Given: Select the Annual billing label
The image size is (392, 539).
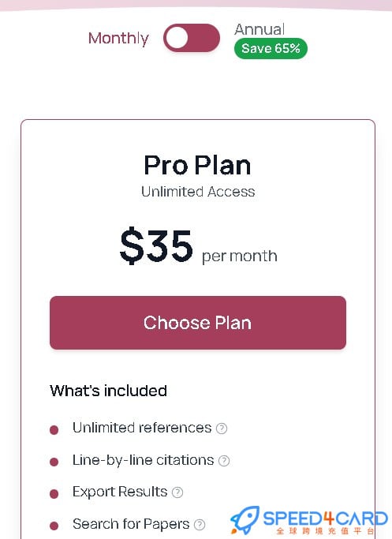Looking at the screenshot, I should 259,29.
